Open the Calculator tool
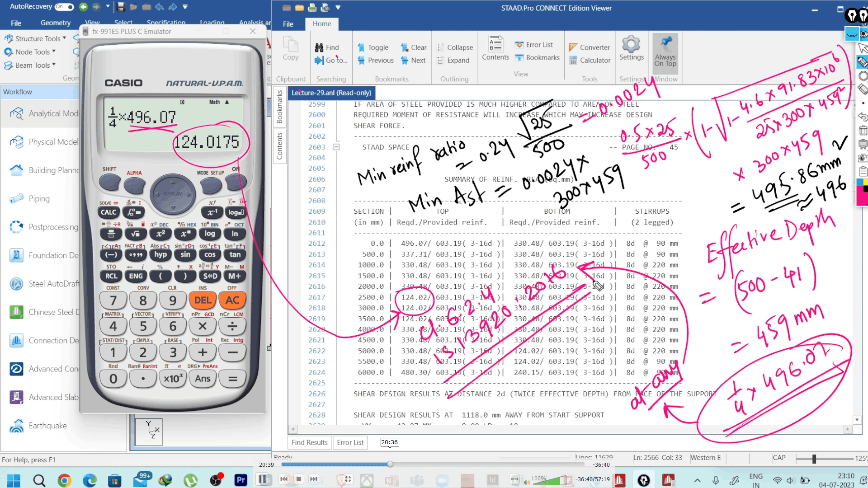The image size is (868, 488). [590, 60]
